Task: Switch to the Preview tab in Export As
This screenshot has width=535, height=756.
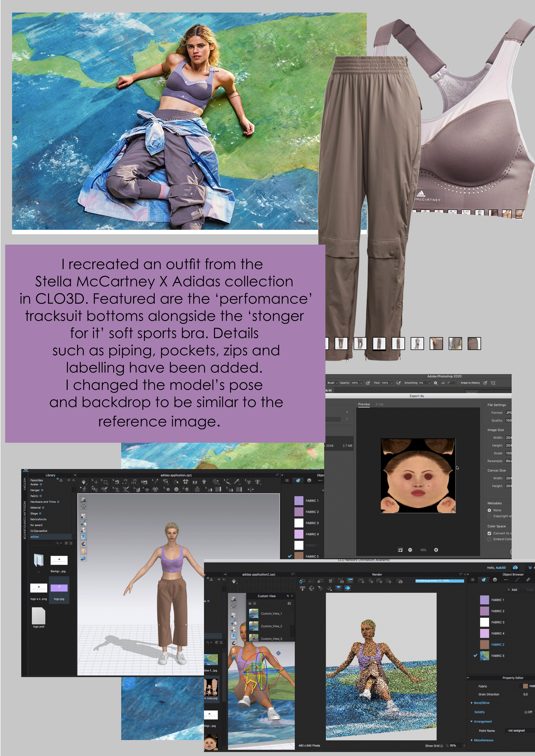Action: (364, 404)
